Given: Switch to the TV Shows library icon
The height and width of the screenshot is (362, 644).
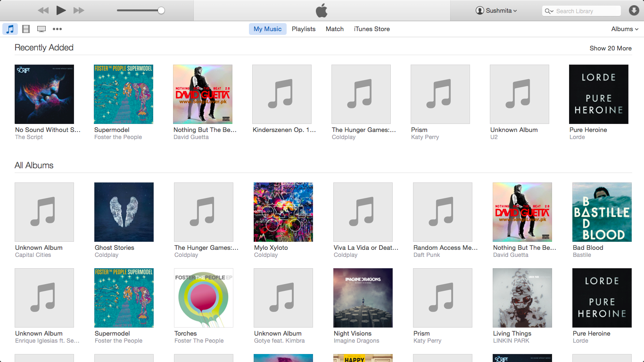Looking at the screenshot, I should 41,29.
